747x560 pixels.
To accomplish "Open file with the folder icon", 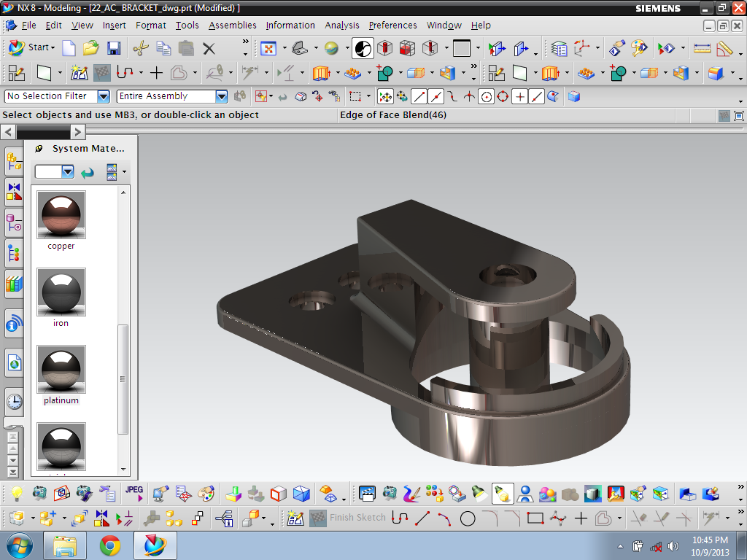I will pos(90,47).
